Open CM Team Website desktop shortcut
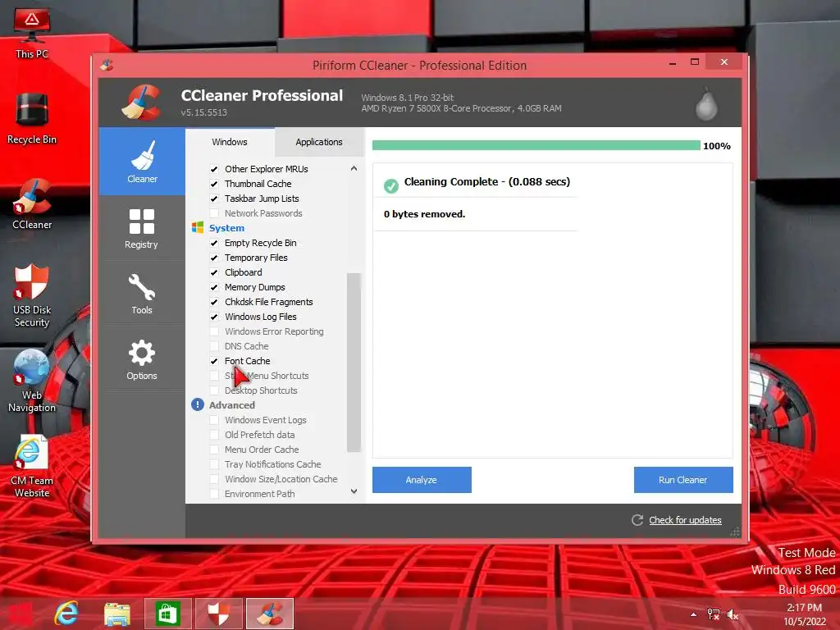The image size is (840, 630). (x=32, y=467)
